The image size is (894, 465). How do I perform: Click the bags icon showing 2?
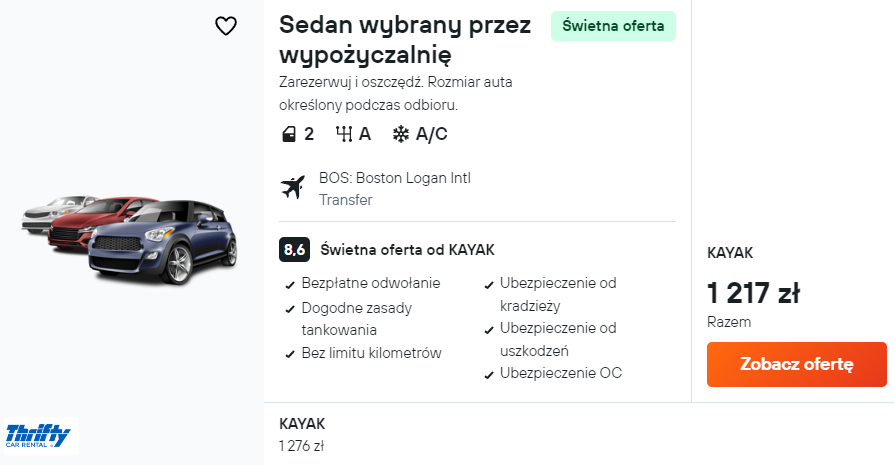click(287, 134)
